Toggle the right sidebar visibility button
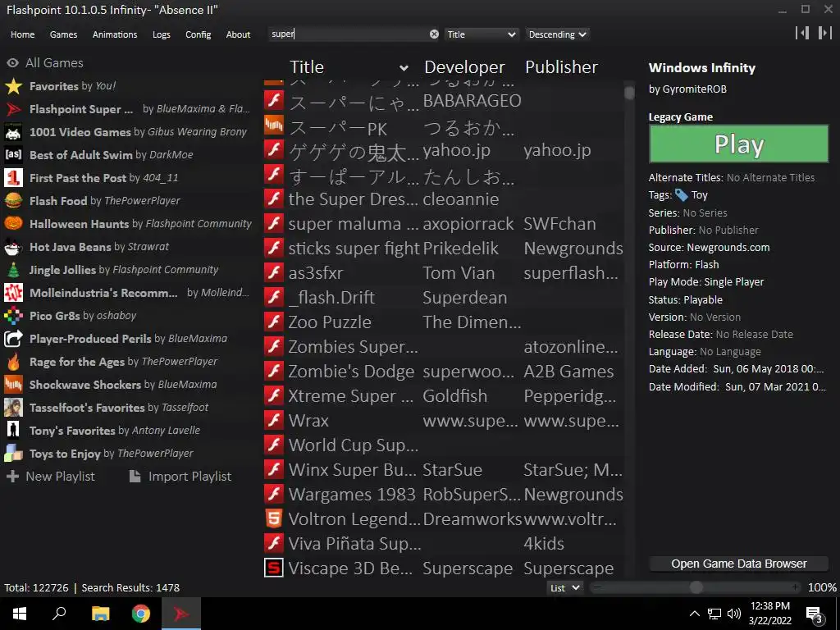 click(824, 33)
